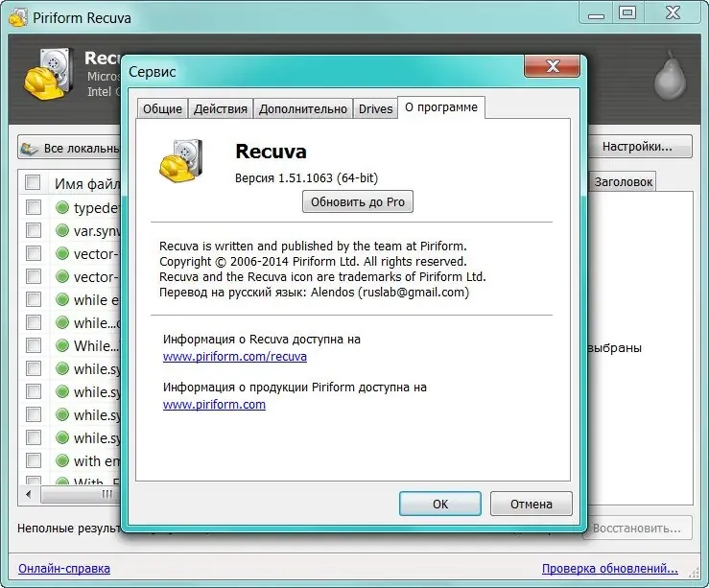The image size is (709, 588).
Task: Check the first vector- file checkbox
Action: [x=33, y=253]
